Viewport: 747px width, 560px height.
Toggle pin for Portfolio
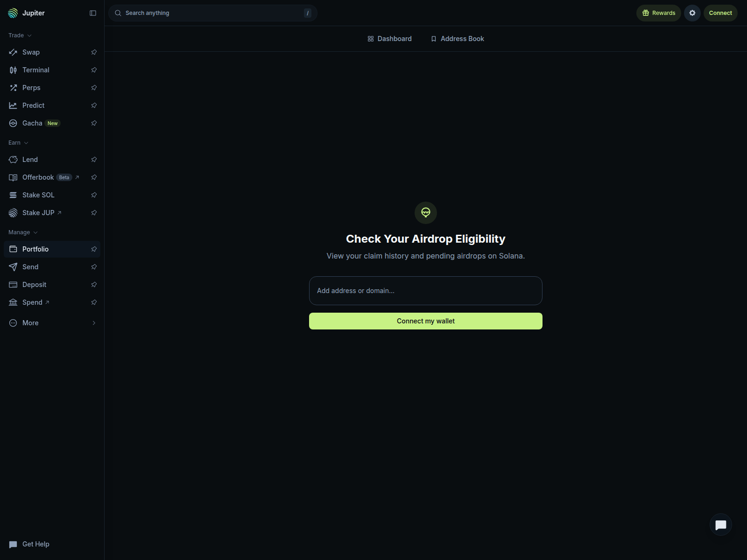(94, 249)
